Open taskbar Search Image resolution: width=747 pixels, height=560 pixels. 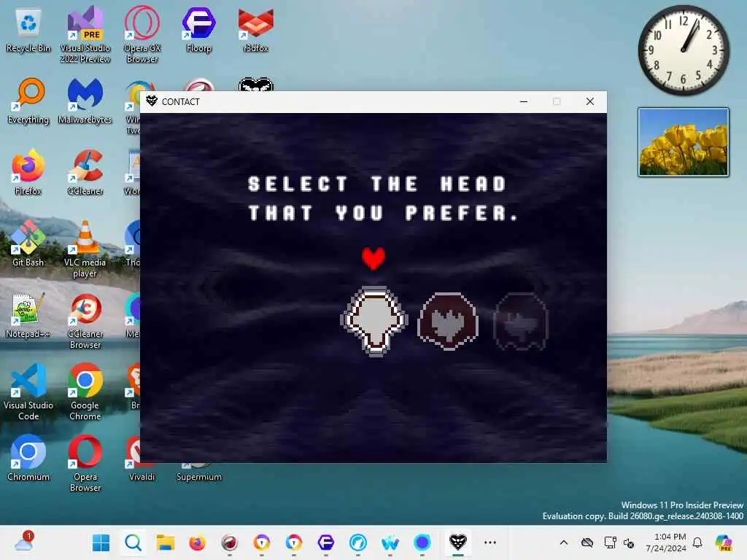click(x=133, y=542)
